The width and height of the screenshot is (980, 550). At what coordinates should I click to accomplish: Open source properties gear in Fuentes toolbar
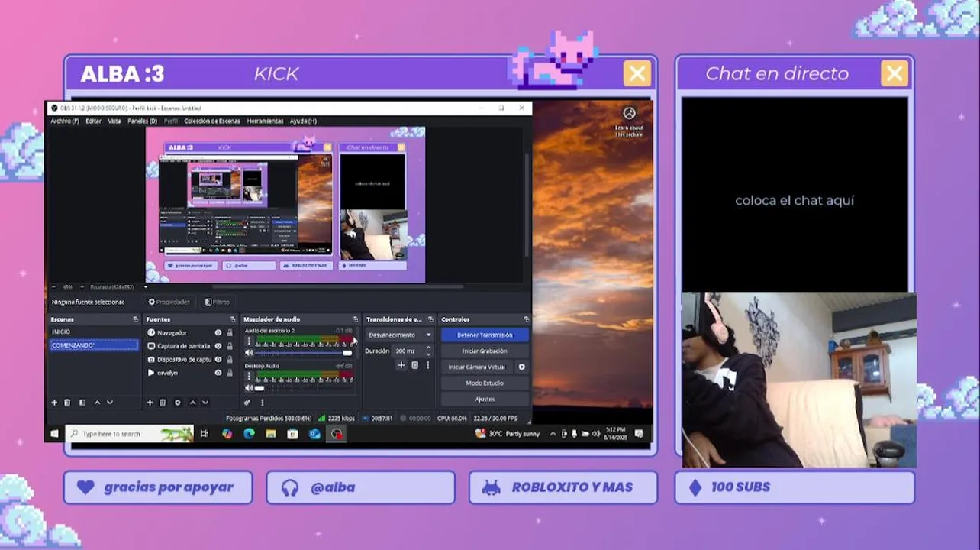click(x=178, y=403)
